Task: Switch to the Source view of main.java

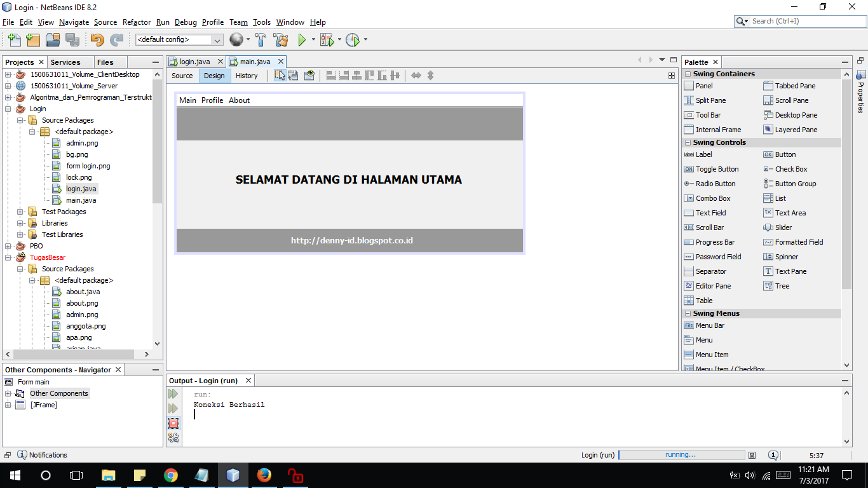Action: coord(182,75)
